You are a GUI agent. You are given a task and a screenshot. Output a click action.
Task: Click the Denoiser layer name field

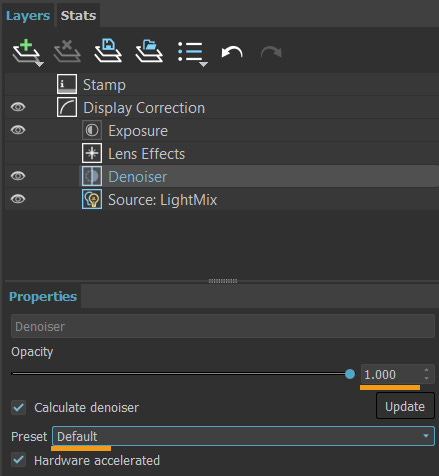(223, 326)
